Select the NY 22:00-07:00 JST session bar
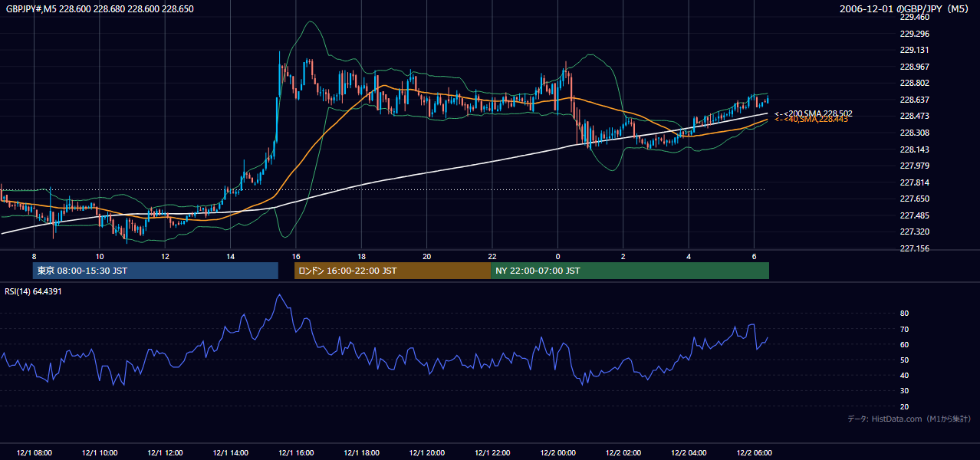 pyautogui.click(x=630, y=271)
